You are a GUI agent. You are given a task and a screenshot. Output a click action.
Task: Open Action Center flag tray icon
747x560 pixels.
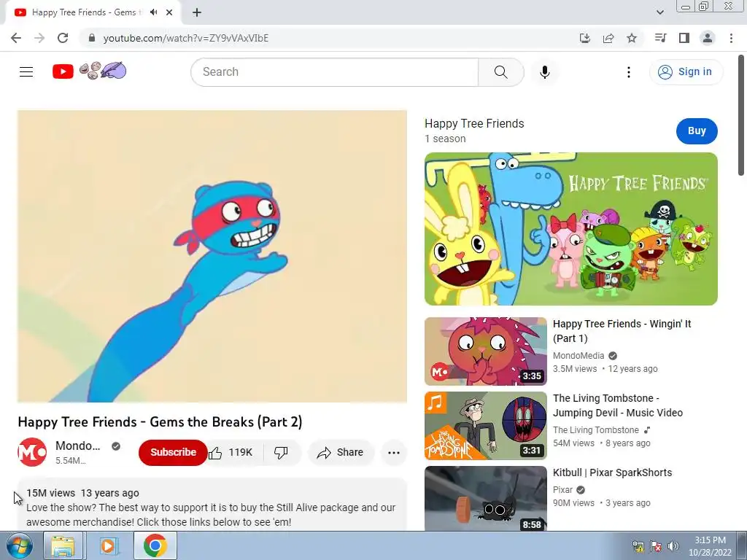[x=656, y=546]
